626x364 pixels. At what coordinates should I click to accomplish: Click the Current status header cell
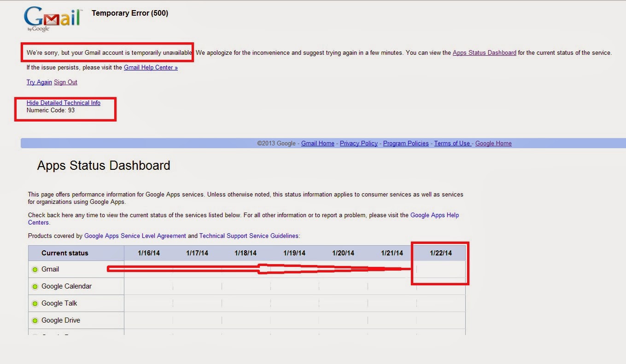click(x=76, y=253)
